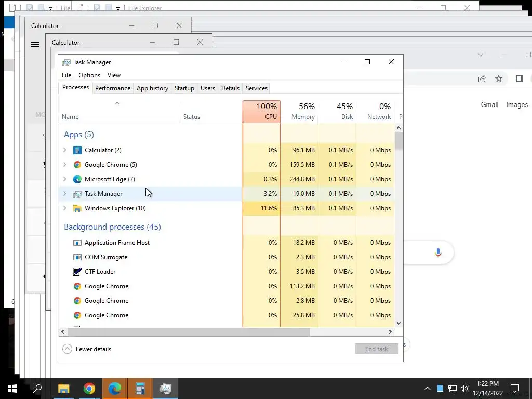Click the CTF Loader pen icon
The image size is (532, 399).
[x=77, y=272]
